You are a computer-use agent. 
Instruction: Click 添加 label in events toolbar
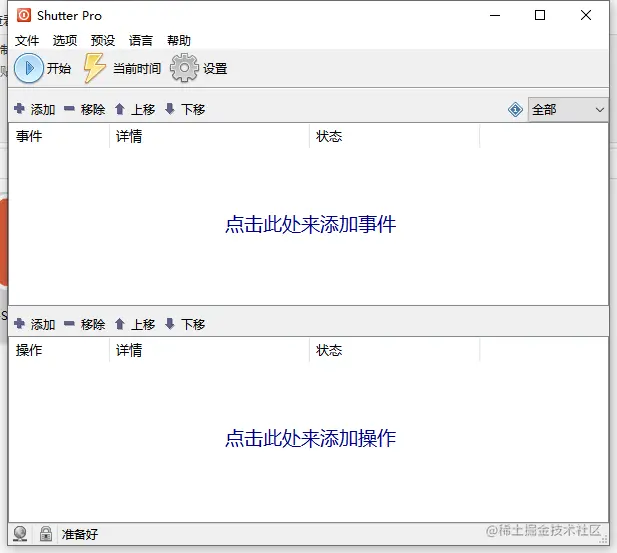point(43,109)
